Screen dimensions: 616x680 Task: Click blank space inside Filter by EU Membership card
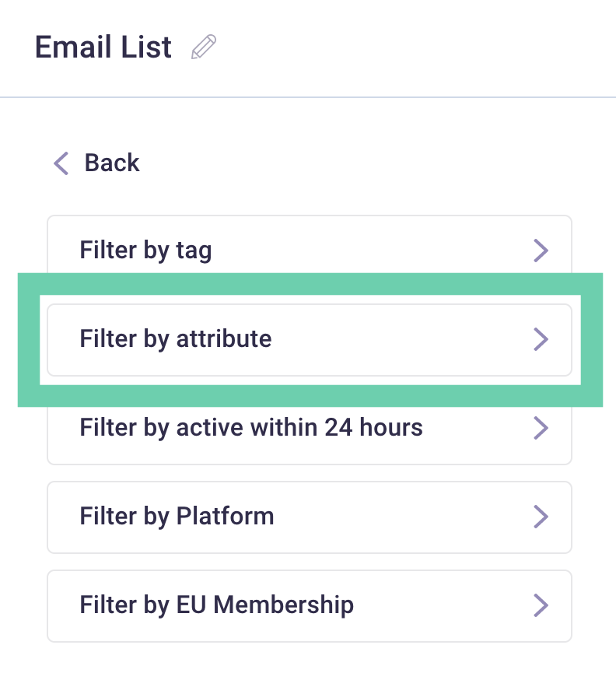point(443,605)
